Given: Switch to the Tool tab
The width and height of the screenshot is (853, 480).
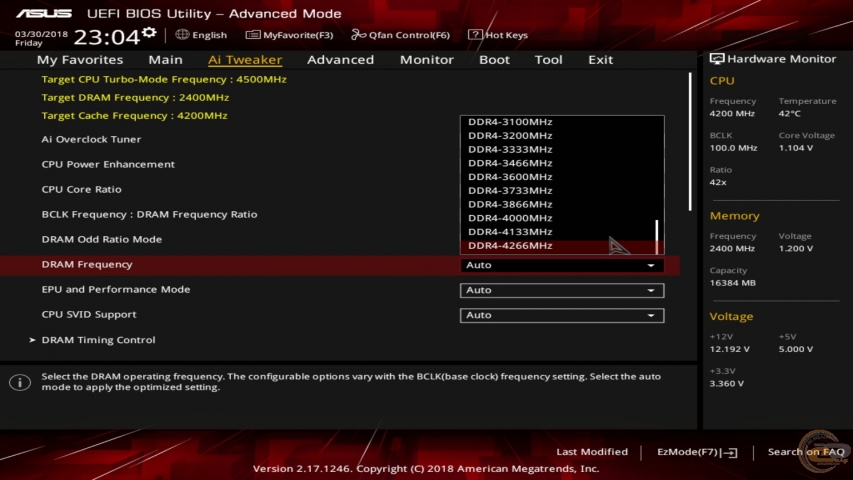Looking at the screenshot, I should pos(548,60).
